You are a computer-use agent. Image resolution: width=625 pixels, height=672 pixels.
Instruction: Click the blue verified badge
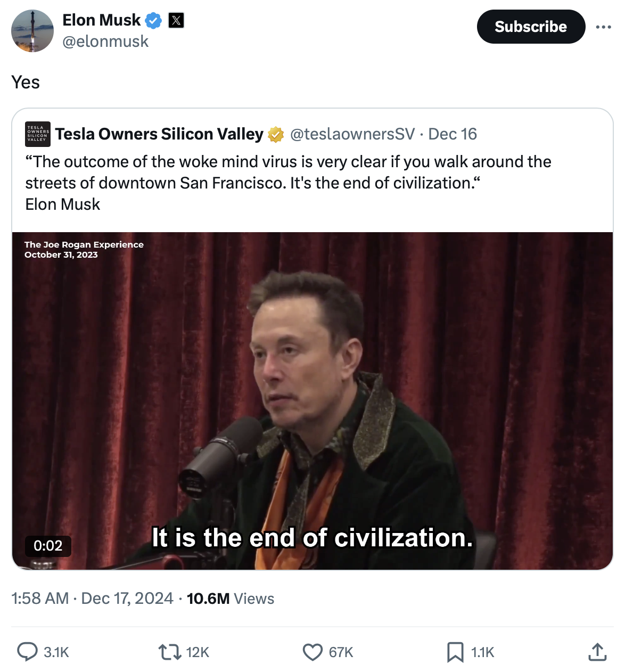(x=153, y=21)
